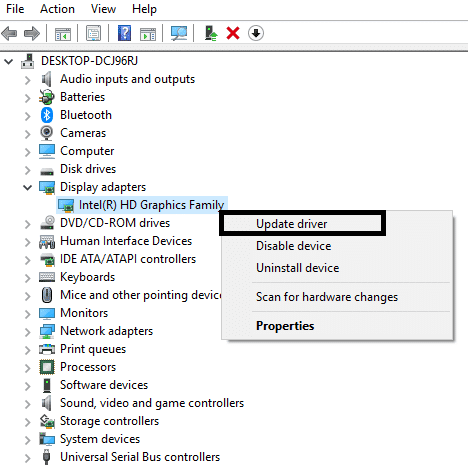Expand the Disk drives chevron

coord(27,170)
